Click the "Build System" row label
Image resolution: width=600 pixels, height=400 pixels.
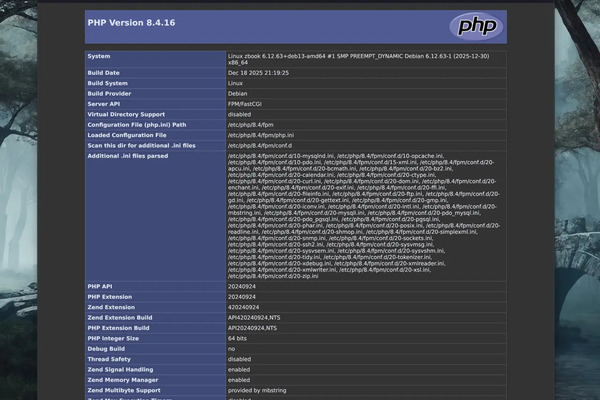(x=108, y=83)
